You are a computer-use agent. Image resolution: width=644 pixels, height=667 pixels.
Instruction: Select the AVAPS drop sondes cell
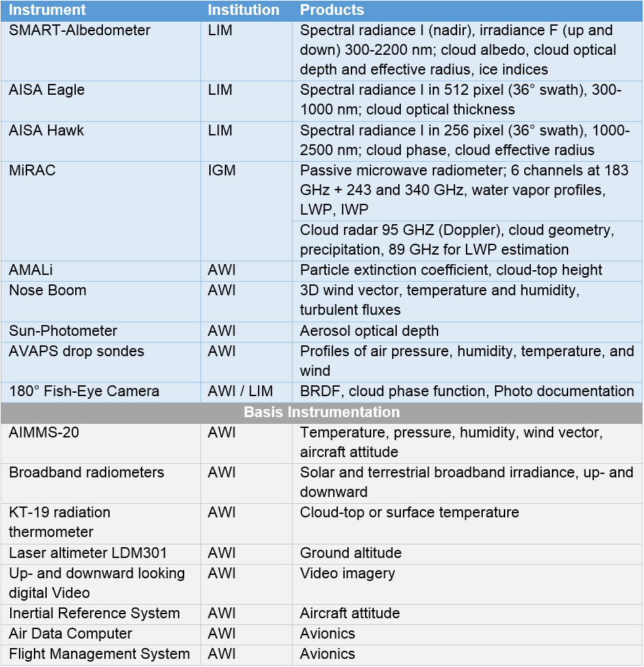[x=77, y=351]
